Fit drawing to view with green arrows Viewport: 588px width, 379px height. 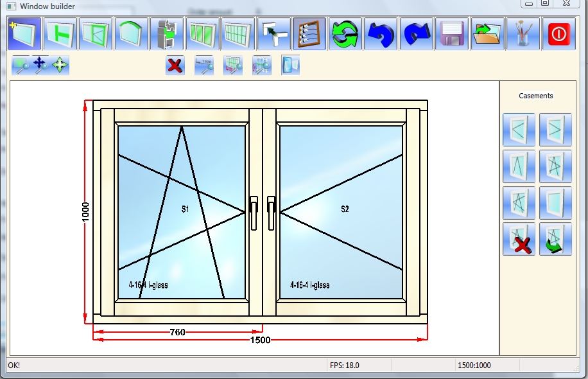[60, 66]
